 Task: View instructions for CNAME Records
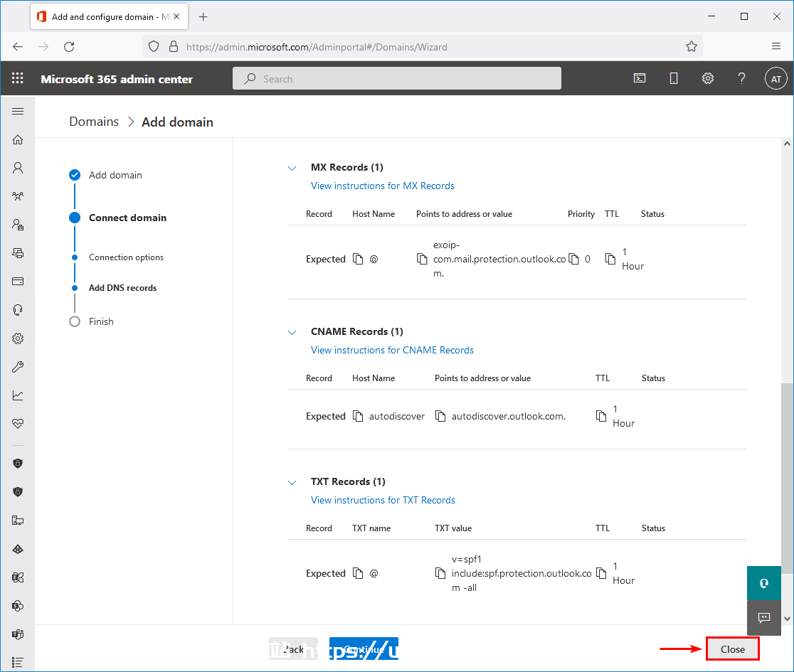(x=392, y=350)
